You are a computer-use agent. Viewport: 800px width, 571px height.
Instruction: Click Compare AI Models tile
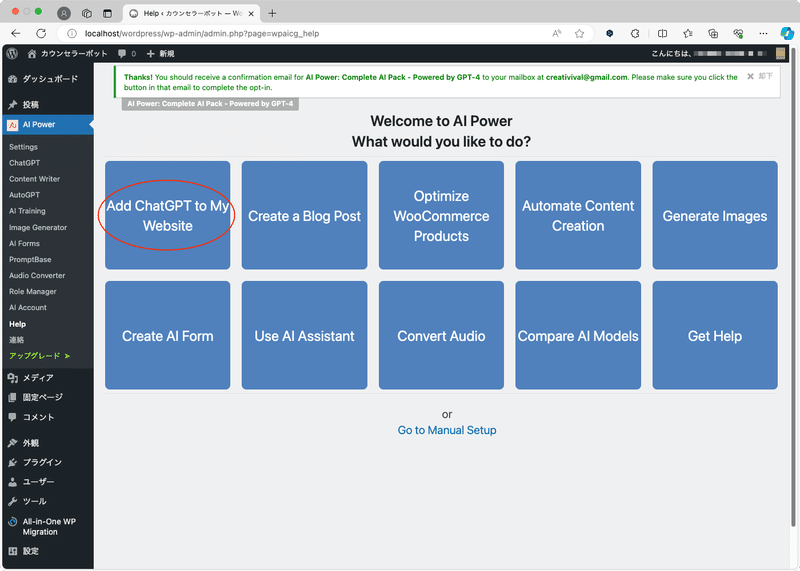click(x=578, y=335)
